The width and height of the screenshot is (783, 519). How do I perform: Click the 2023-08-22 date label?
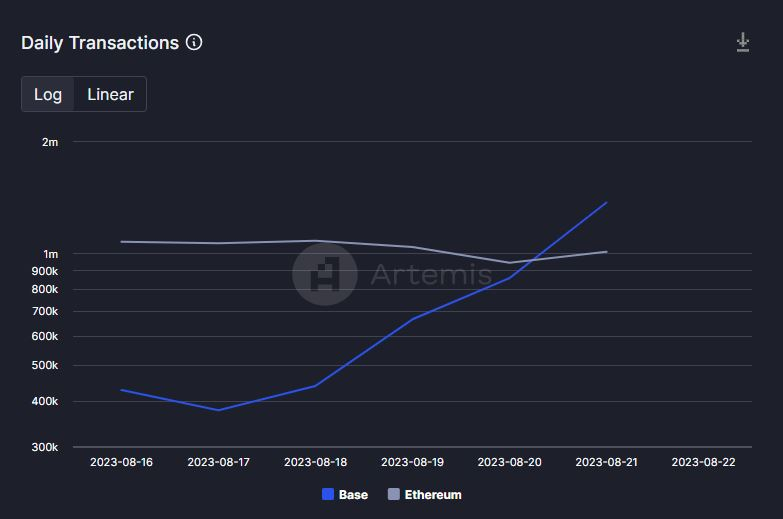pos(703,462)
